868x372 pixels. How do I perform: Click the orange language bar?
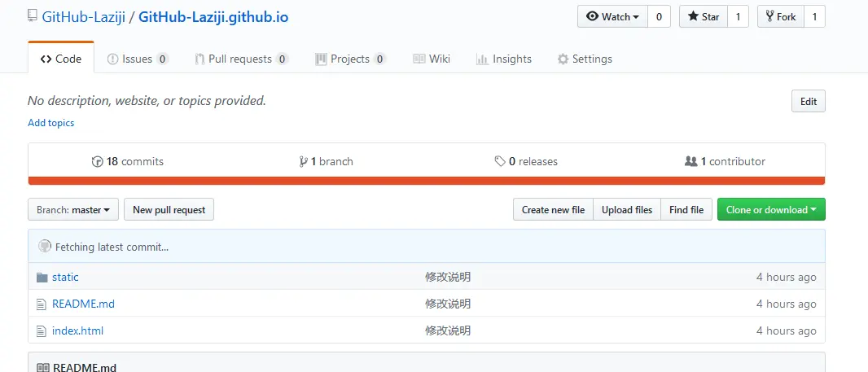pyautogui.click(x=426, y=181)
